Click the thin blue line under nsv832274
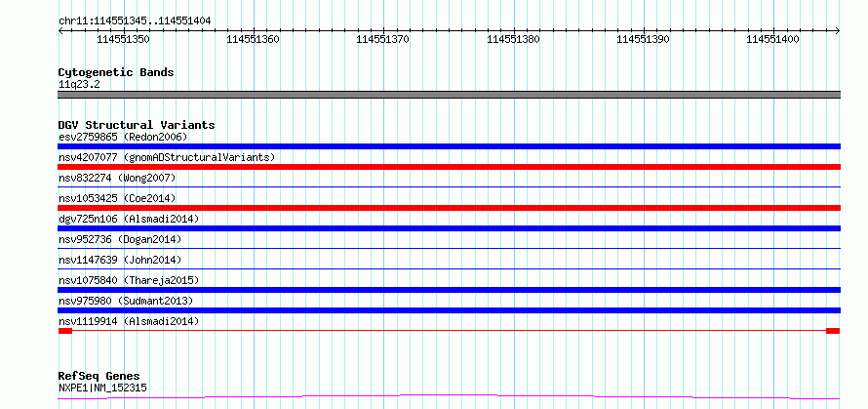 (x=449, y=187)
